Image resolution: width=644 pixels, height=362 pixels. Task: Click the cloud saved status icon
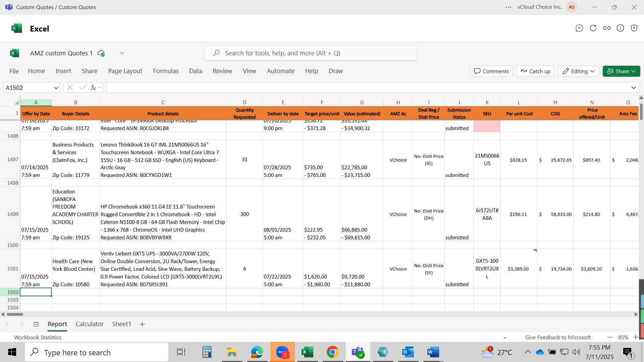(101, 53)
